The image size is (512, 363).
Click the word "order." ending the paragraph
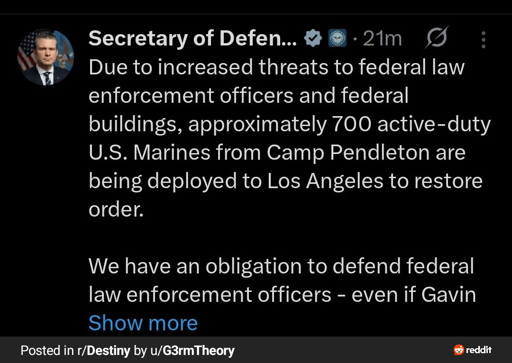[116, 210]
